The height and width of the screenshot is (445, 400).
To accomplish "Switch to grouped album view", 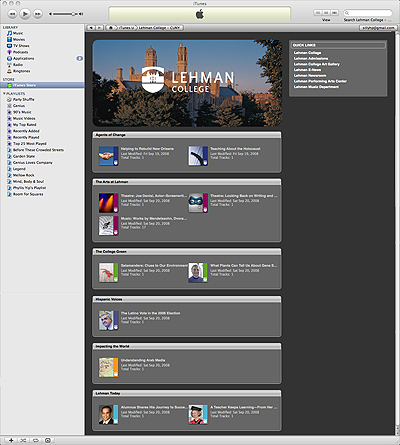I will pyautogui.click(x=326, y=13).
